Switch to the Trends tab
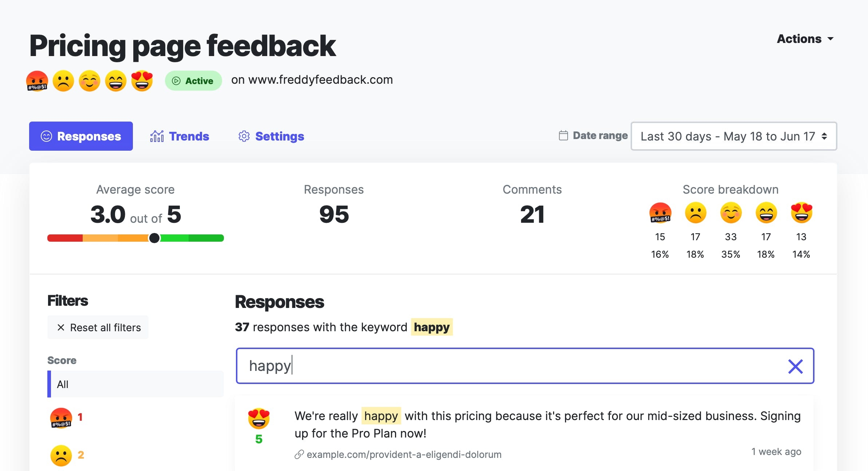Screen dimensions: 868x471 pyautogui.click(x=179, y=136)
